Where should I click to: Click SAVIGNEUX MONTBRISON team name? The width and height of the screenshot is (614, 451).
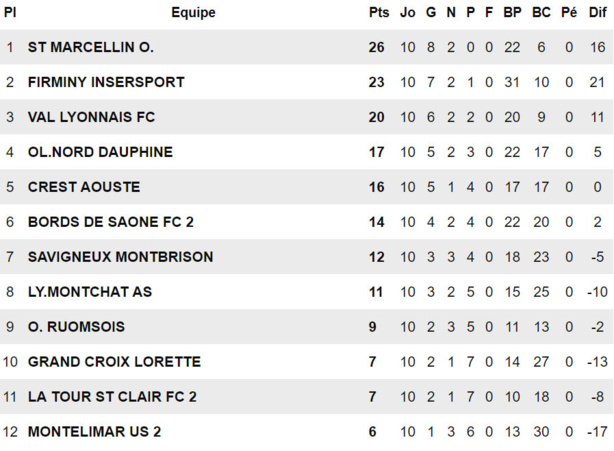click(120, 257)
